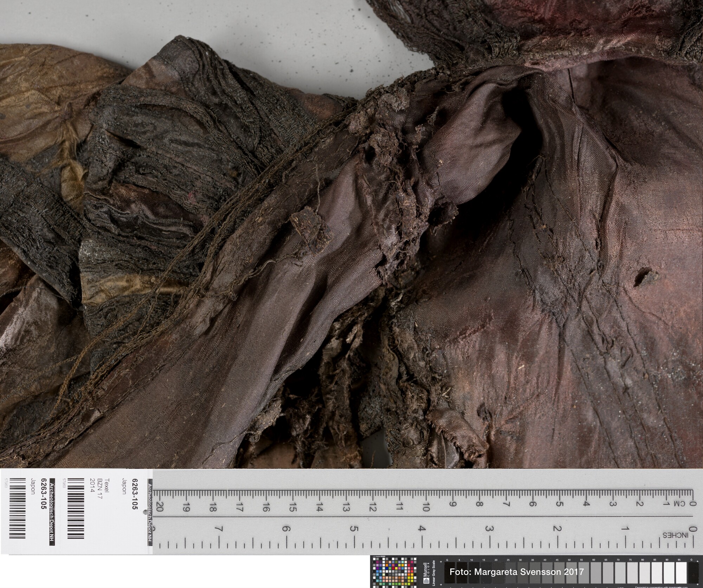Screen dimensions: 703x588
Task: Click the color checker chart
Action: pyautogui.click(x=395, y=573)
